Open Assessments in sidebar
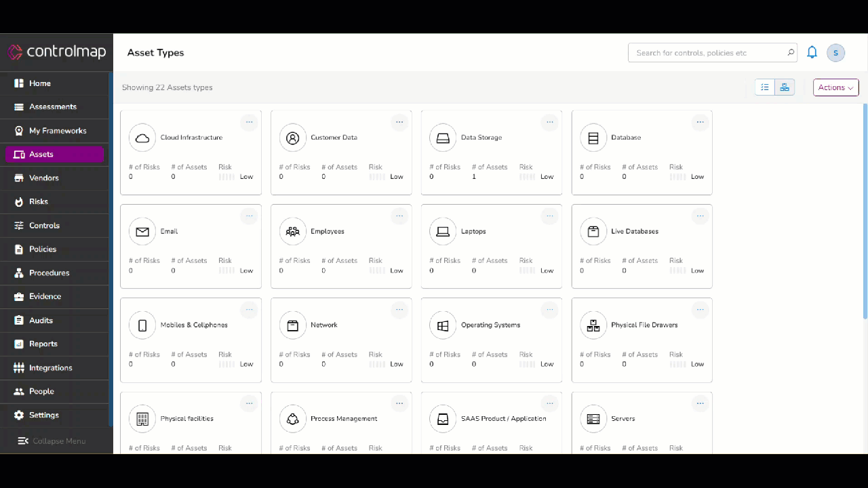Viewport: 868px width, 488px height. click(54, 107)
